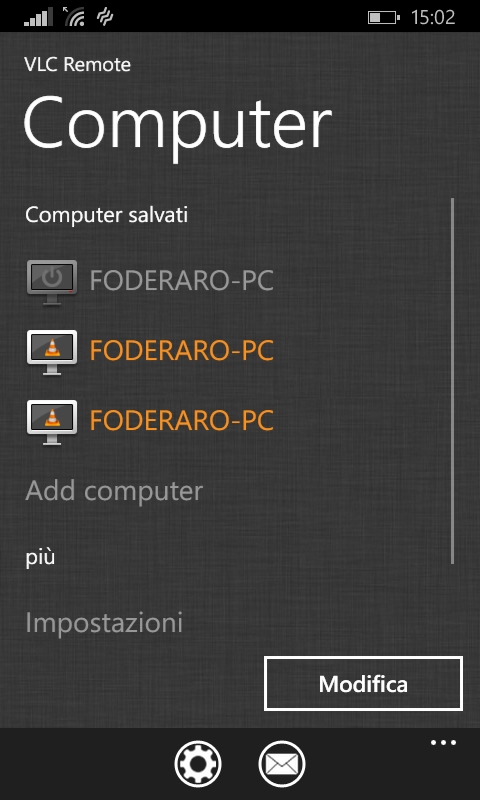The width and height of the screenshot is (480, 800).
Task: Tap the battery icon in status bar
Action: 384,18
